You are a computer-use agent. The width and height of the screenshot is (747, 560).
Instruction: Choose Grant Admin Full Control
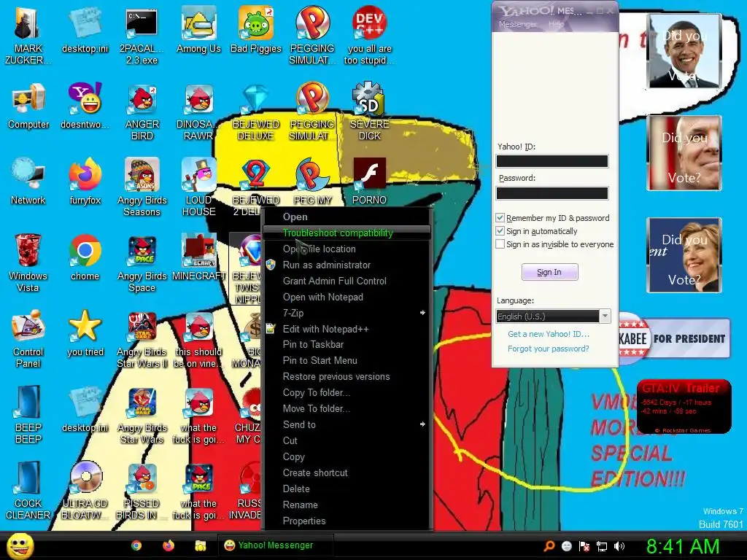tap(347, 281)
